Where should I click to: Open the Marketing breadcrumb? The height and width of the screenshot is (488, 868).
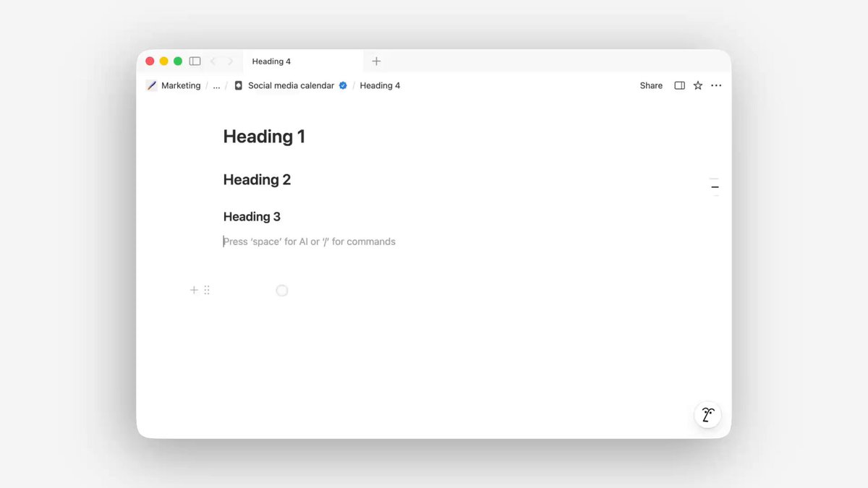click(180, 85)
